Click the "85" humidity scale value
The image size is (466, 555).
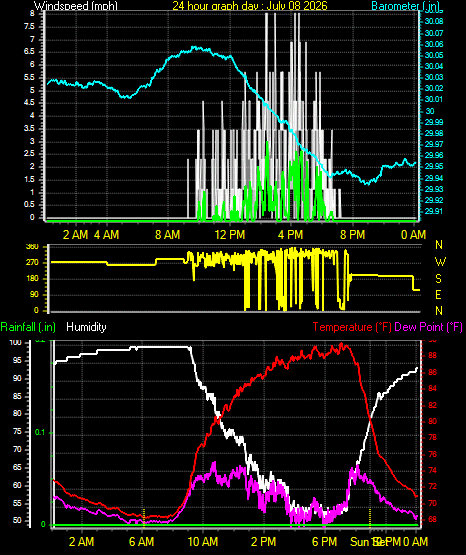[x=17, y=396]
